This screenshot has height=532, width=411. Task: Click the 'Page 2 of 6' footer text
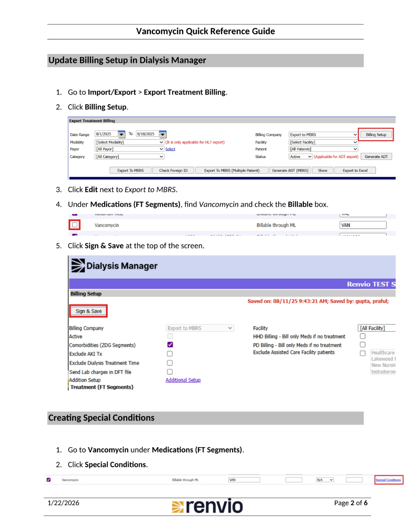coord(351,503)
